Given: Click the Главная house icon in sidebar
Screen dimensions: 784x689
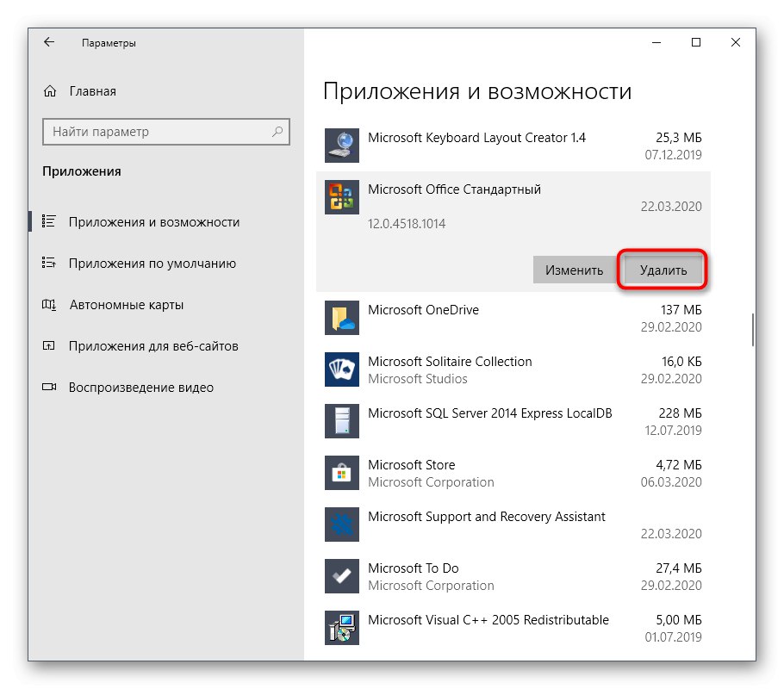Looking at the screenshot, I should (x=50, y=90).
